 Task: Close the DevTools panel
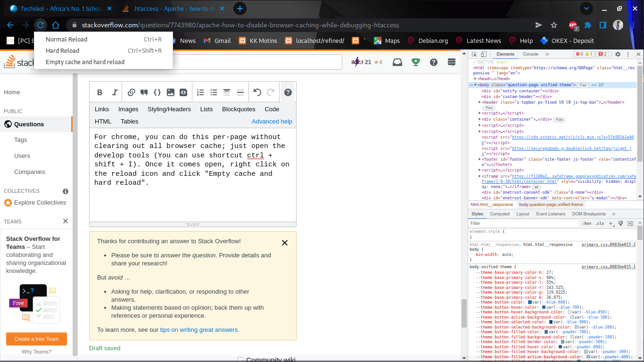(x=638, y=54)
